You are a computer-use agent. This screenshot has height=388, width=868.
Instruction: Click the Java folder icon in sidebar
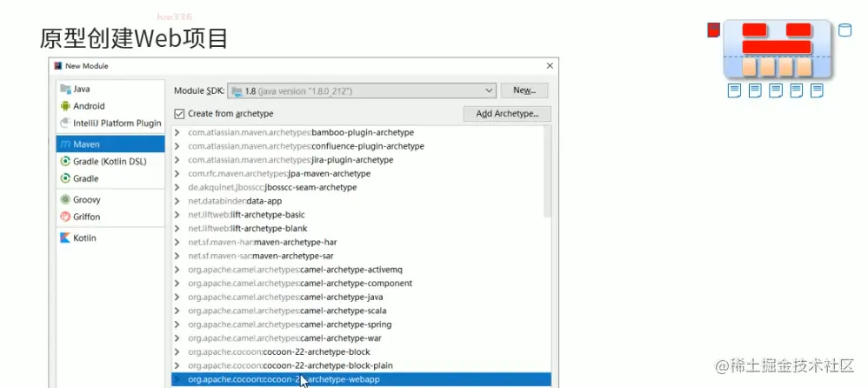[65, 89]
